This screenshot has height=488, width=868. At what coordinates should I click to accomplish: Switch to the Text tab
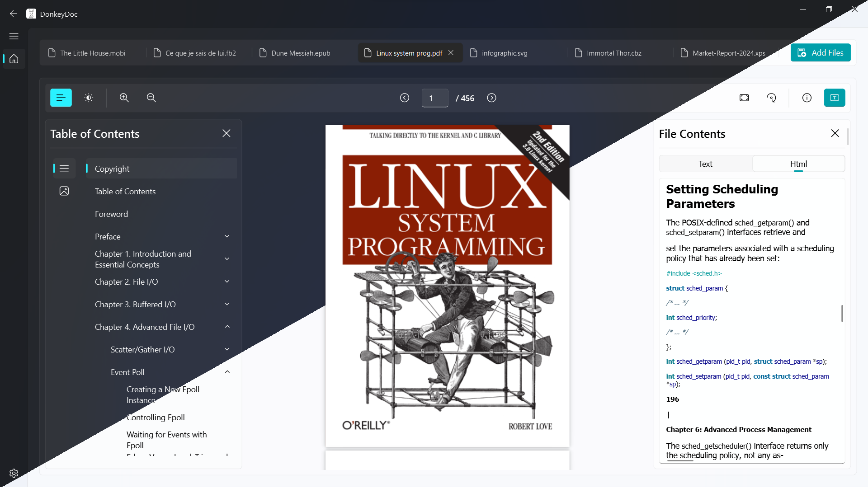(705, 164)
